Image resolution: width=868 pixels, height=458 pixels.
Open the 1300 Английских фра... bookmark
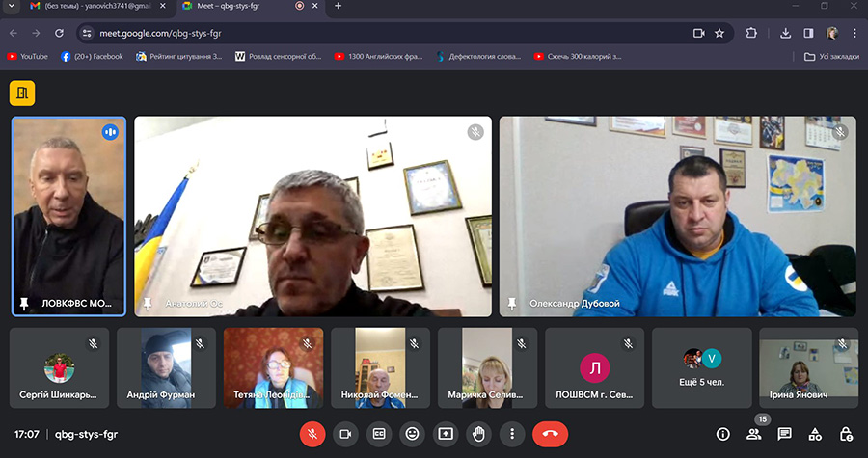(x=378, y=57)
